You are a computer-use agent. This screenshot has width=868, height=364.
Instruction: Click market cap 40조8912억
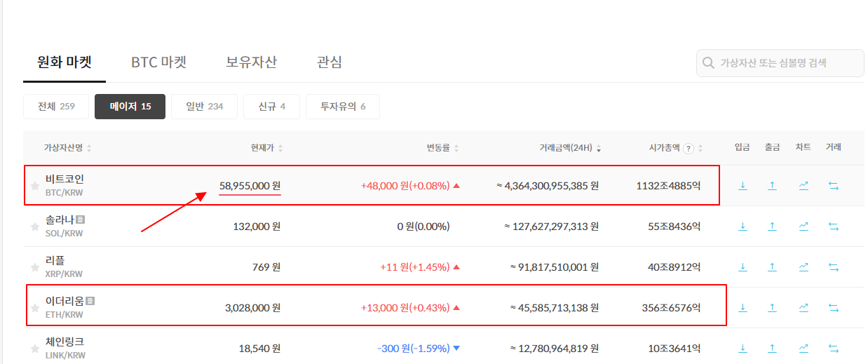(674, 267)
